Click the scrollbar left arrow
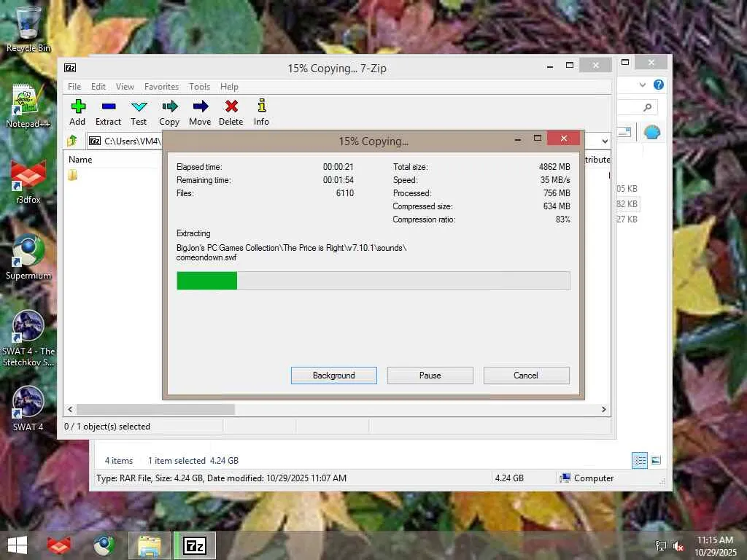Viewport: 747px width, 560px height. 70,410
